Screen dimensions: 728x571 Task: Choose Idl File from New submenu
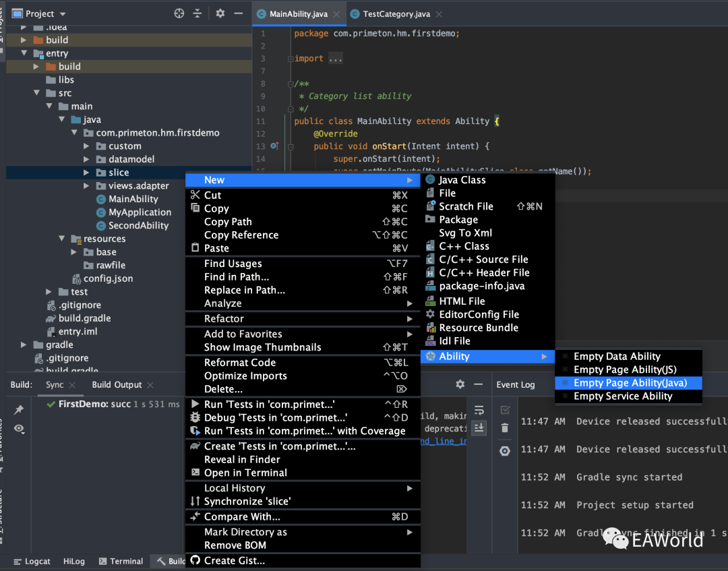point(487,340)
